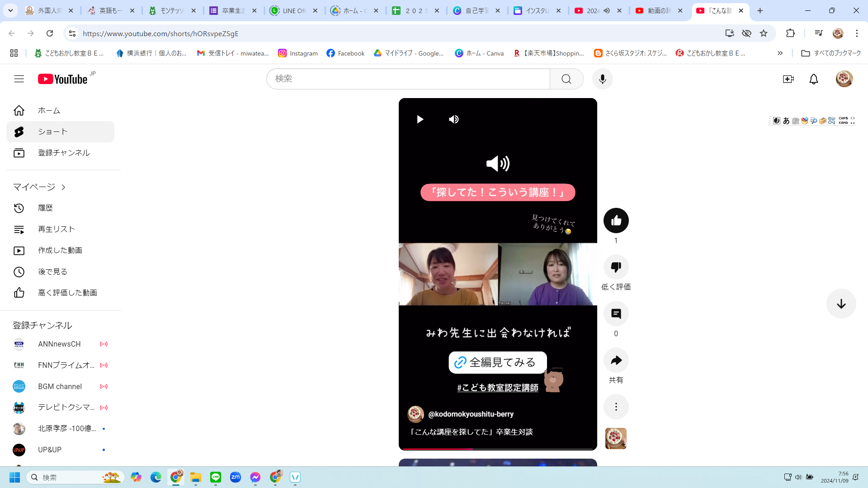
Task: Go to next Short with down arrow
Action: click(x=841, y=304)
